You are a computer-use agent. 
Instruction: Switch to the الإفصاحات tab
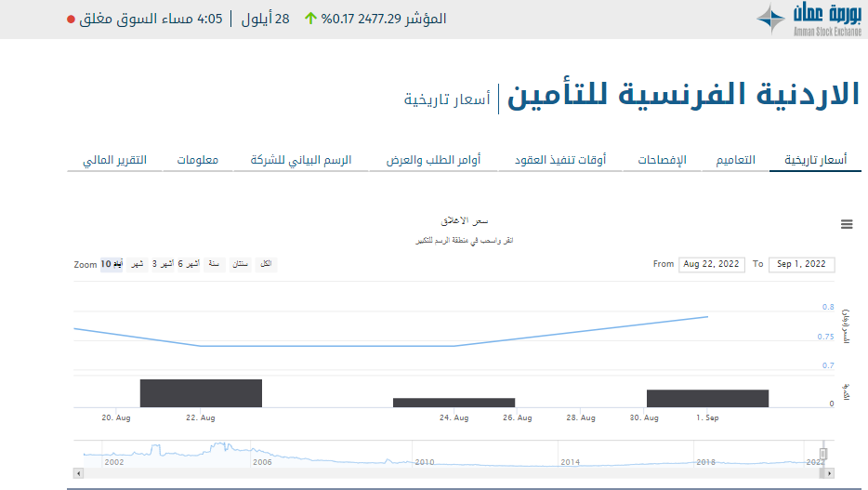[662, 160]
